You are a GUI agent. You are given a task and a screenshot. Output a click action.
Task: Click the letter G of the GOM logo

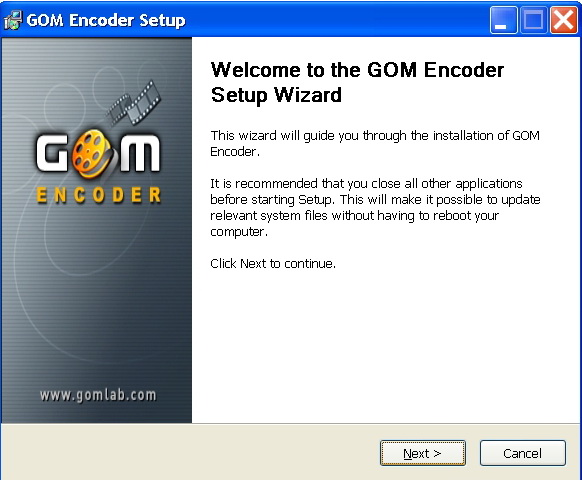click(53, 153)
